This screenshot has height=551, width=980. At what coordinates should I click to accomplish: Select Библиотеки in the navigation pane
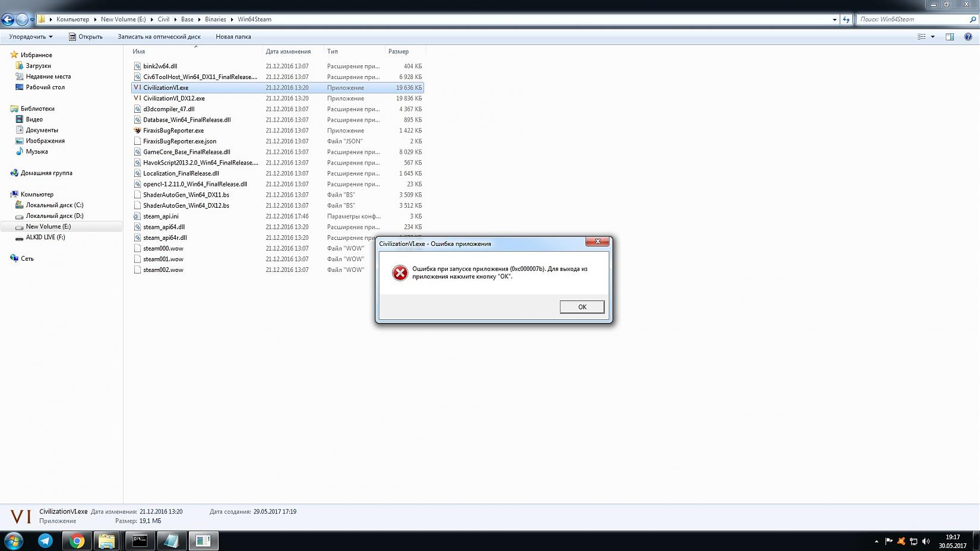(x=37, y=109)
